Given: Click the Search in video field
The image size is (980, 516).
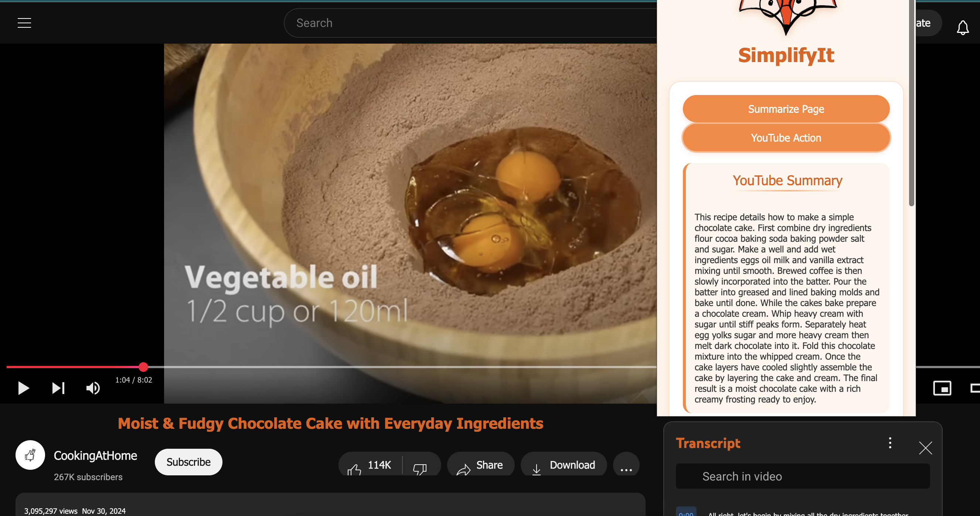Looking at the screenshot, I should pyautogui.click(x=803, y=476).
